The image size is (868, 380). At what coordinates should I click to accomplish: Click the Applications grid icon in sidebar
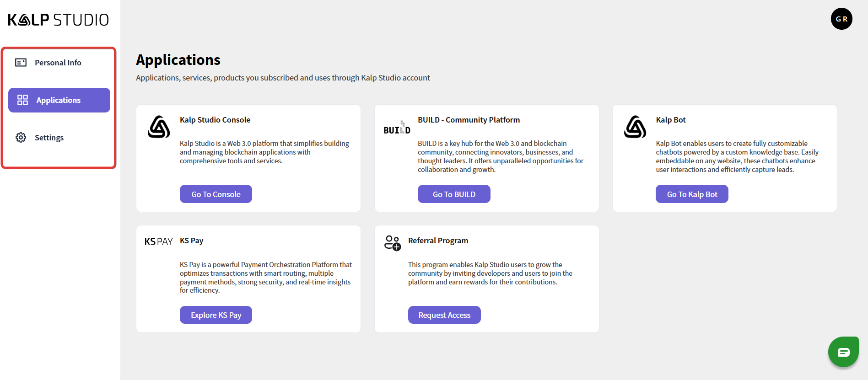(x=23, y=100)
